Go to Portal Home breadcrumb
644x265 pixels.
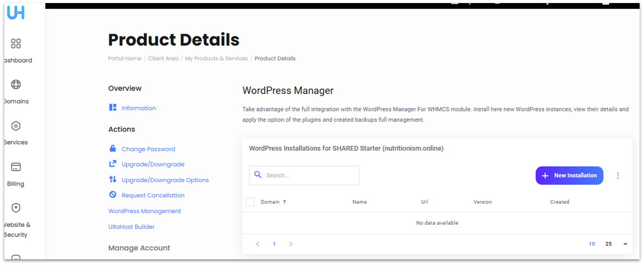(x=124, y=58)
